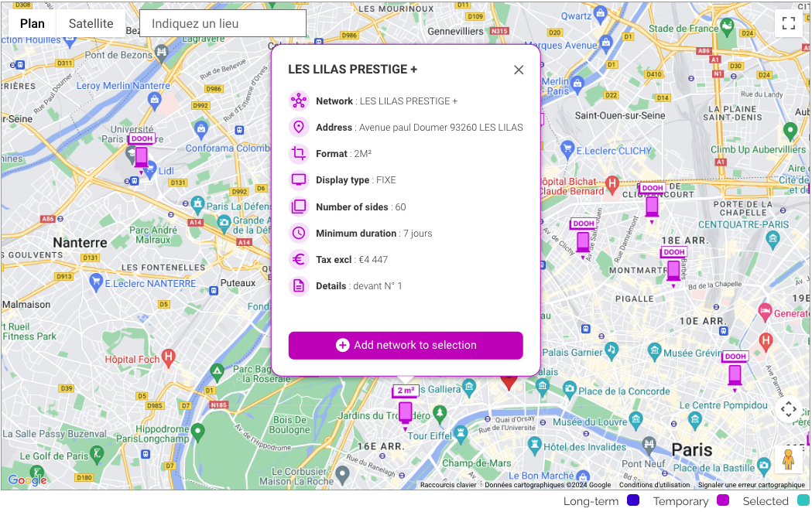Image resolution: width=812 pixels, height=512 pixels.
Task: Toggle fullscreen map view
Action: pyautogui.click(x=788, y=23)
